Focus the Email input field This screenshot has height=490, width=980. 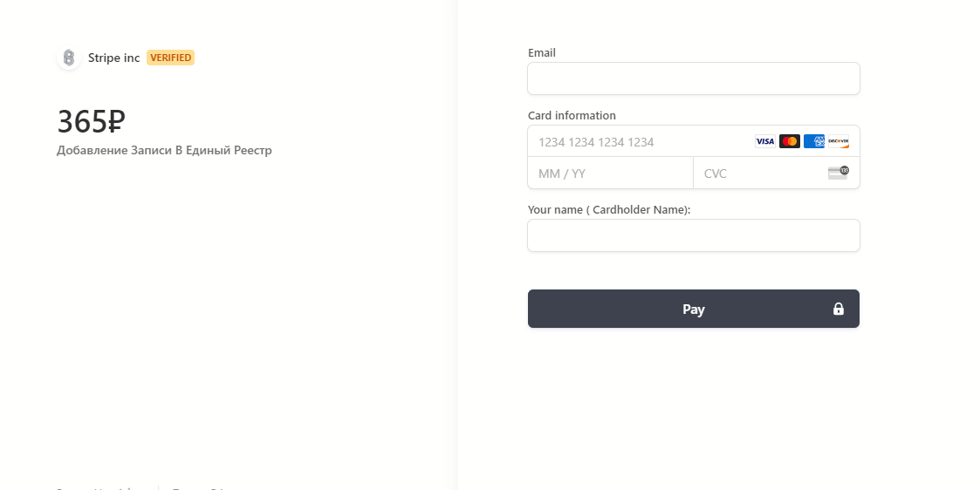point(693,78)
